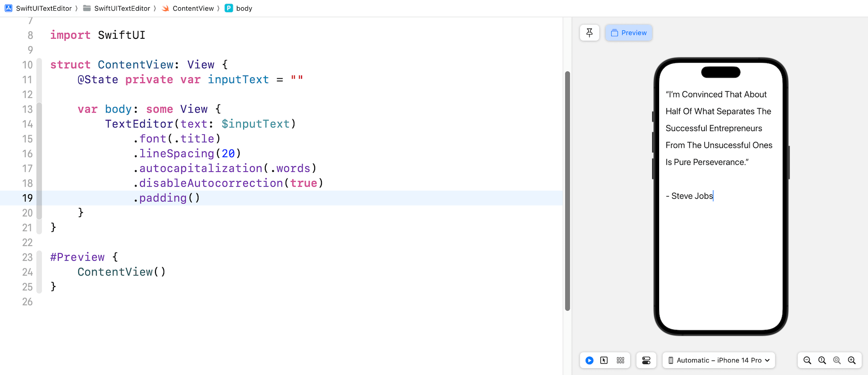The height and width of the screenshot is (375, 868).
Task: Click '.lineSpacing(20)' modifier
Action: click(x=187, y=154)
